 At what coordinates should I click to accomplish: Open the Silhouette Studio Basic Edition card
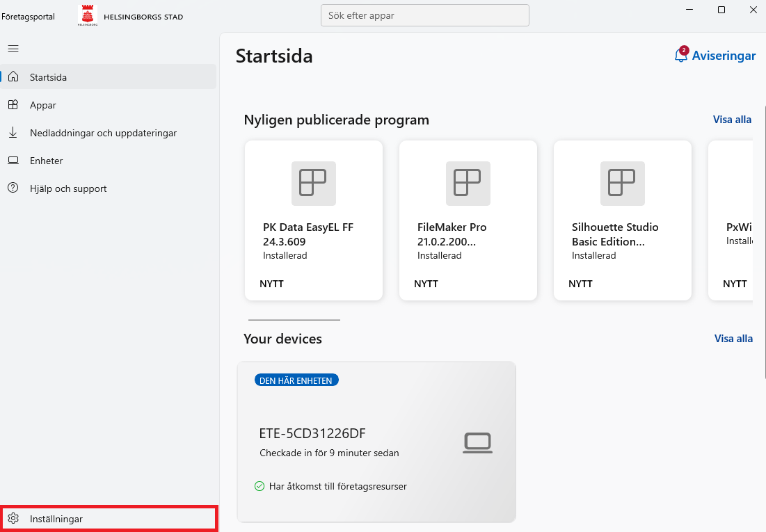click(x=623, y=220)
